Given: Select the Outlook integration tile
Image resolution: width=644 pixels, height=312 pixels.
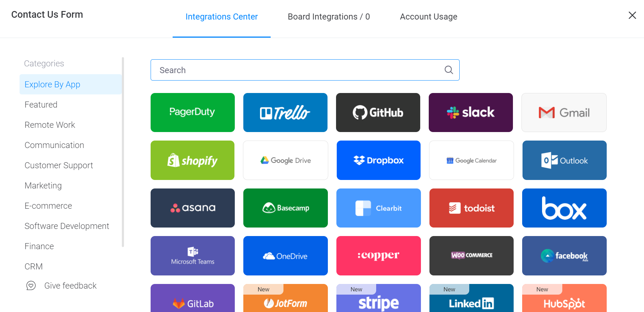Looking at the screenshot, I should 564,160.
